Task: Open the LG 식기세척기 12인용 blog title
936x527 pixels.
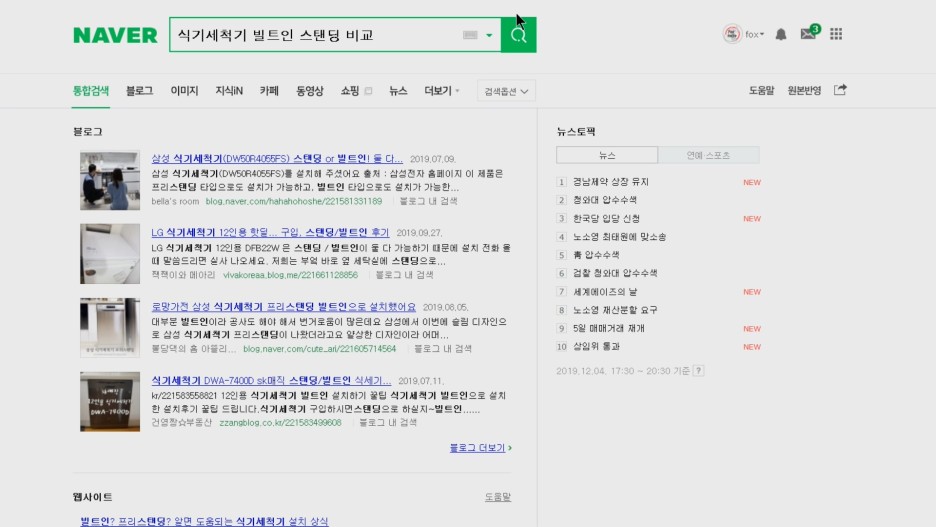Action: (x=270, y=233)
